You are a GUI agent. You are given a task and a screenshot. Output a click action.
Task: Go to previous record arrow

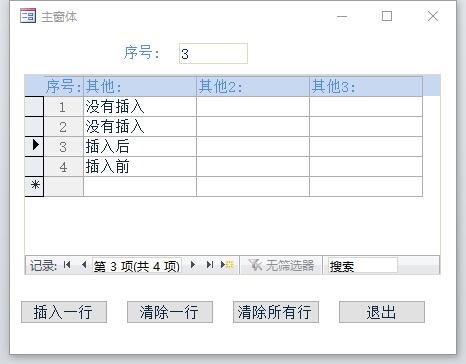click(84, 265)
